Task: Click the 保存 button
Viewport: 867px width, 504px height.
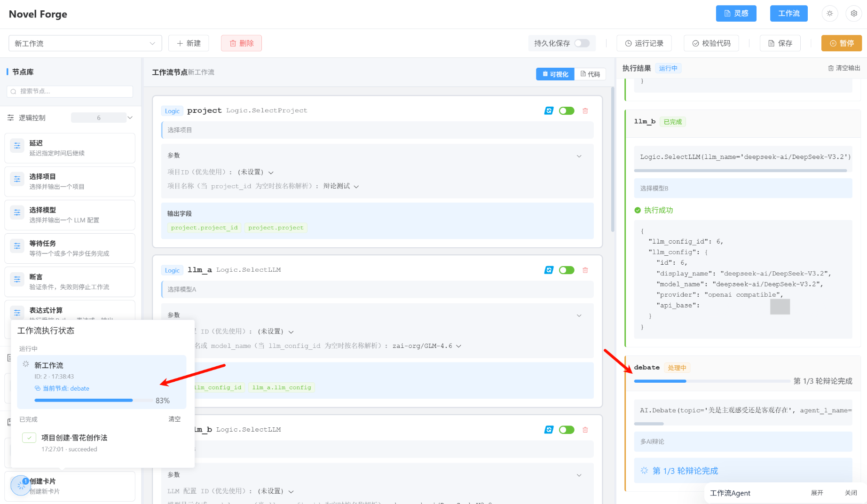Action: (x=780, y=43)
